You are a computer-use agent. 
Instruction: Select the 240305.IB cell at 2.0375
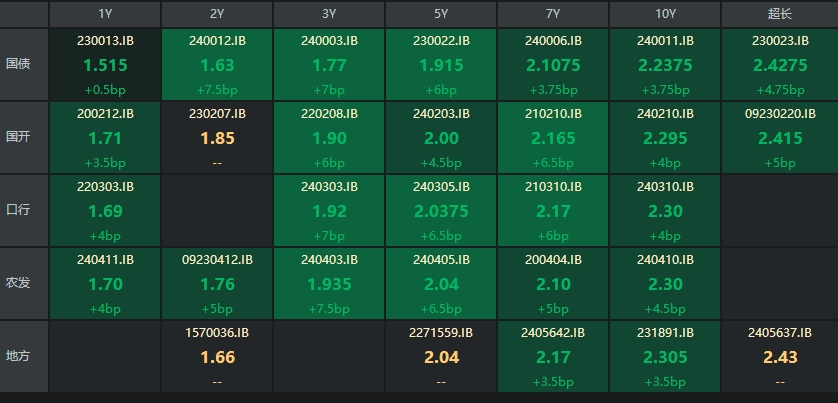click(441, 210)
